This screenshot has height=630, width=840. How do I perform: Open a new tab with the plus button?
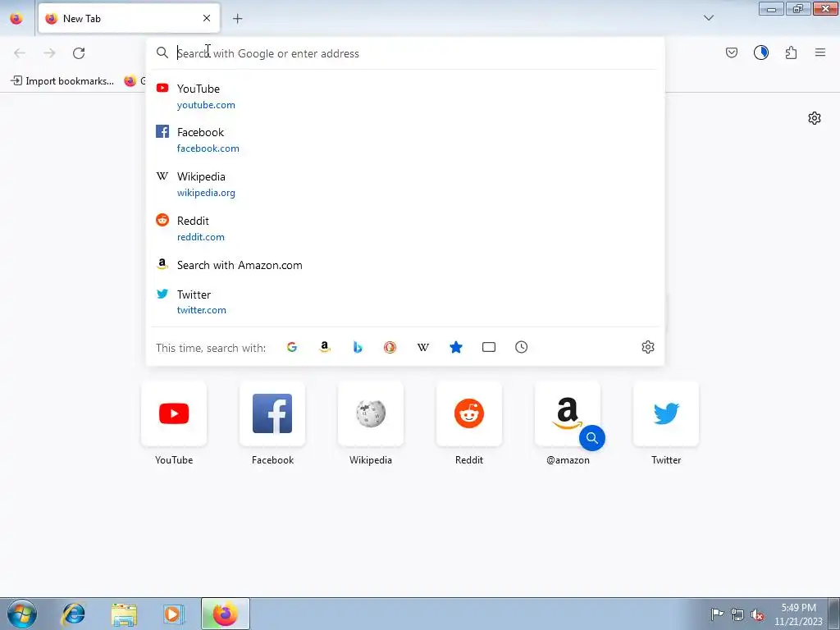(x=237, y=19)
